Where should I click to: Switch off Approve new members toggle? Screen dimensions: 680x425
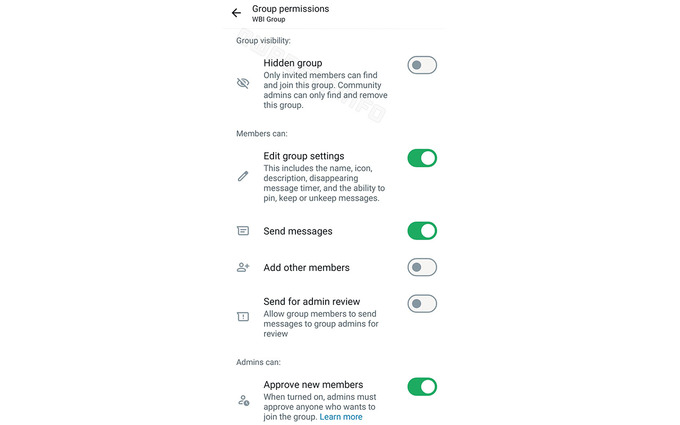[x=422, y=386]
